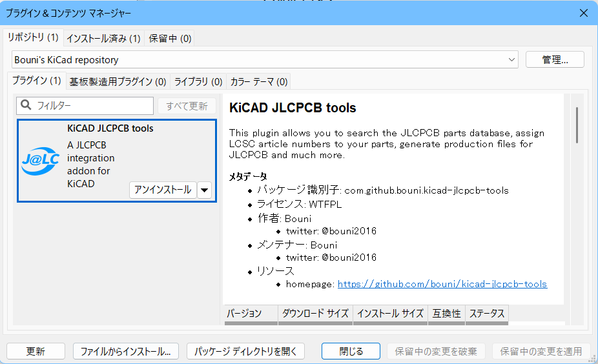
Task: Open the 保留中 (0) tab
Action: pyautogui.click(x=170, y=39)
